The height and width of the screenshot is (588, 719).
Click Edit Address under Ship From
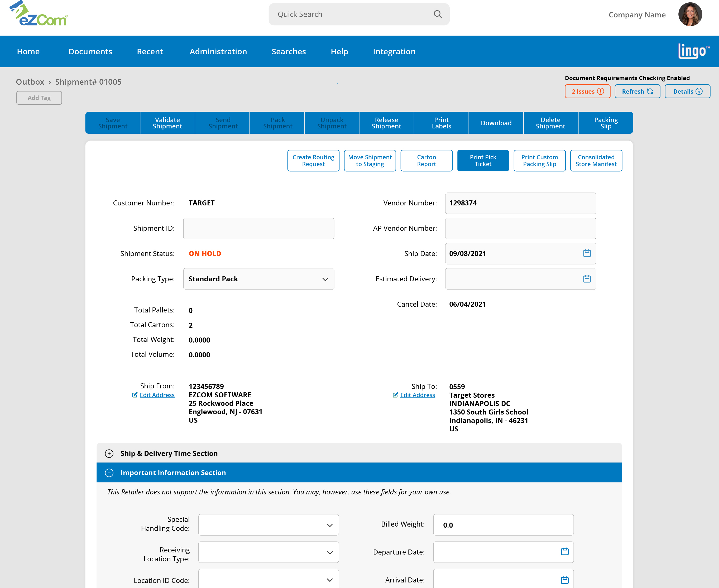pyautogui.click(x=157, y=395)
